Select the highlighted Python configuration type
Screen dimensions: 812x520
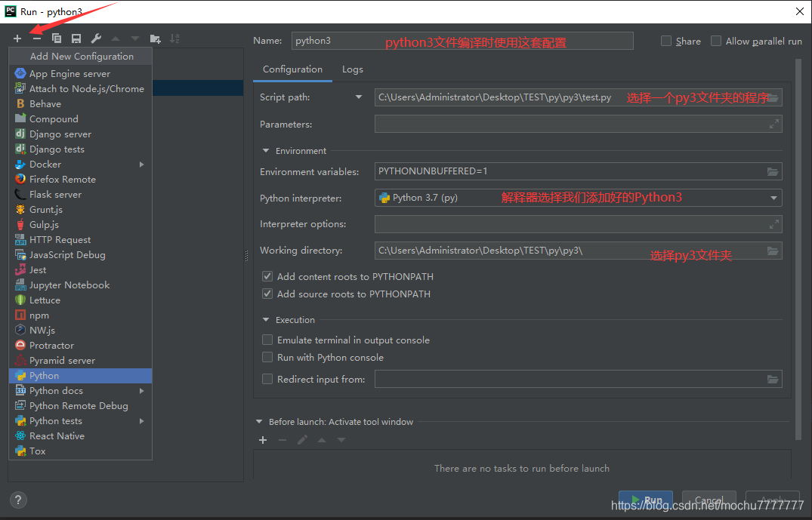pyautogui.click(x=80, y=375)
